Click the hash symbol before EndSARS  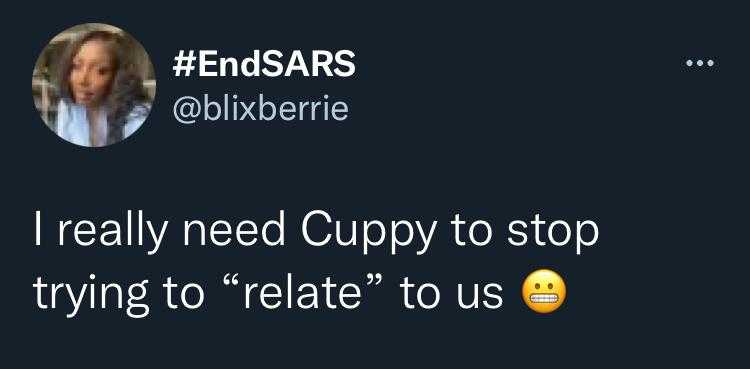pos(182,65)
